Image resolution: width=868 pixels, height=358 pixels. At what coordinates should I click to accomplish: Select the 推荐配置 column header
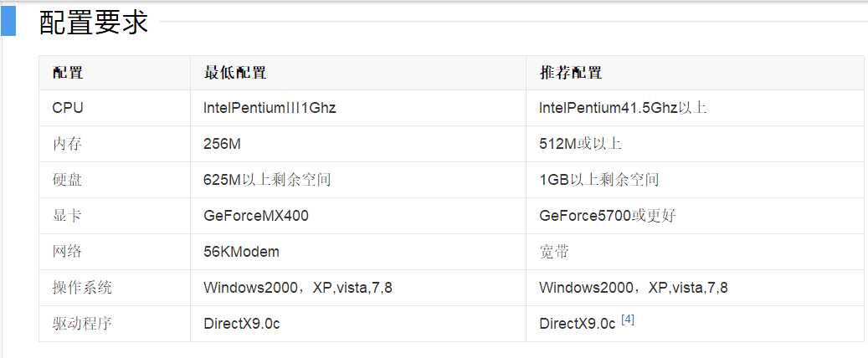pyautogui.click(x=571, y=73)
